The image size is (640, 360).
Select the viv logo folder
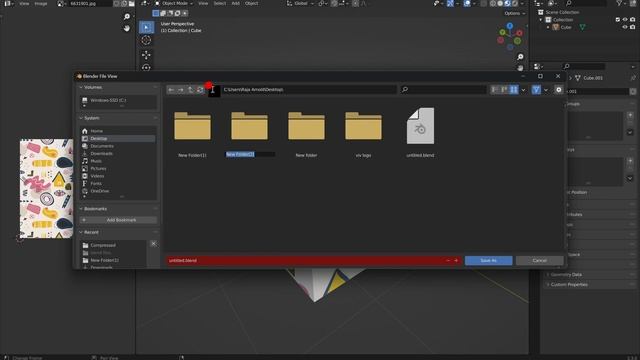coord(363,127)
